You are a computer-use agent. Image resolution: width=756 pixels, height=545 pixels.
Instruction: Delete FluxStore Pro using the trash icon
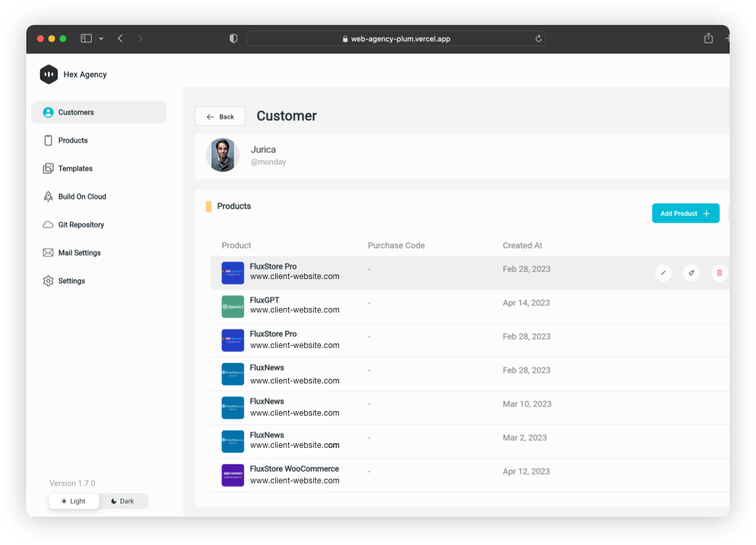[x=719, y=272]
